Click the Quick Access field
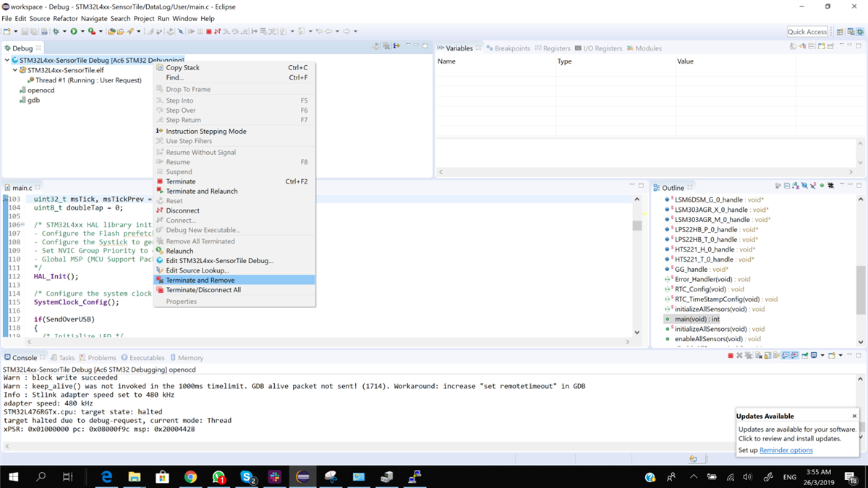This screenshot has width=868, height=488. coord(807,31)
